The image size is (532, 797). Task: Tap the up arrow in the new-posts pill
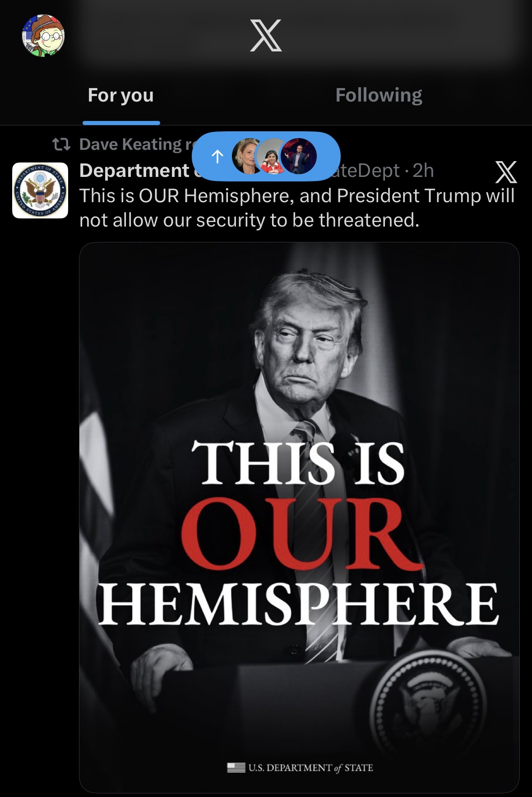pos(217,157)
